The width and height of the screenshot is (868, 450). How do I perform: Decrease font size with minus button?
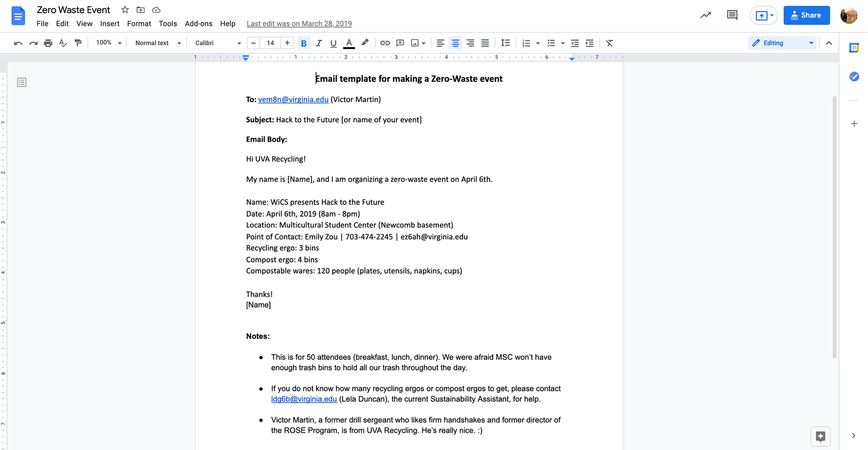pos(253,43)
